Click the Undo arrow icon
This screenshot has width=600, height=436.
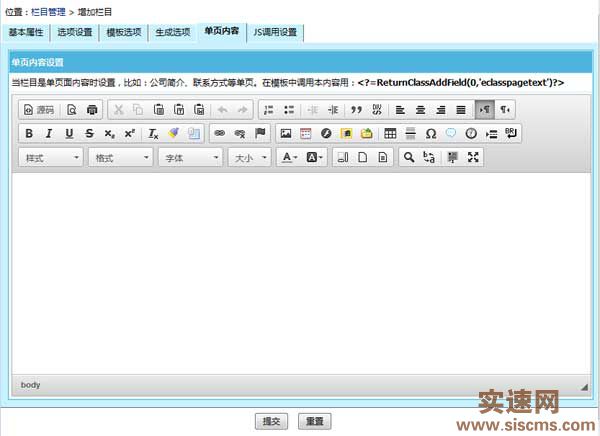222,110
